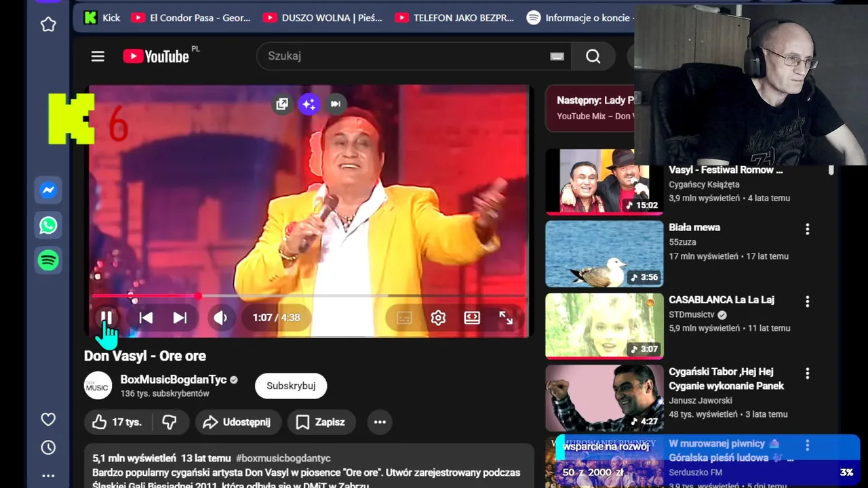Screen dimensions: 868x488
Task: Subscribe using the Subskrybuj button
Action: pos(291,386)
